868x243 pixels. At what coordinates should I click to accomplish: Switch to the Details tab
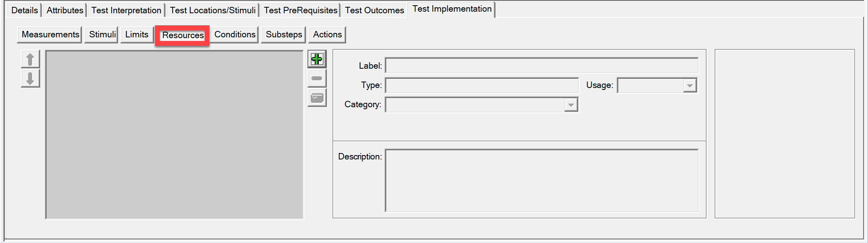24,10
